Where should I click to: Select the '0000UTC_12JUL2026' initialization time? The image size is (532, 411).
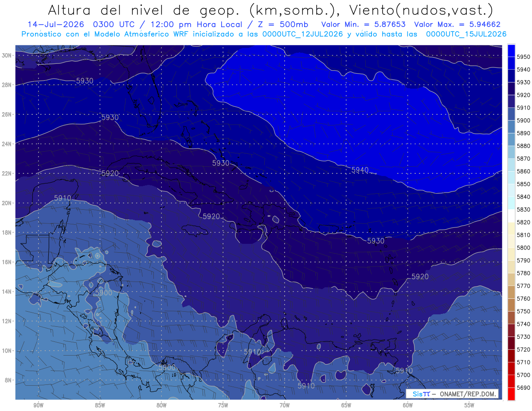(x=302, y=34)
